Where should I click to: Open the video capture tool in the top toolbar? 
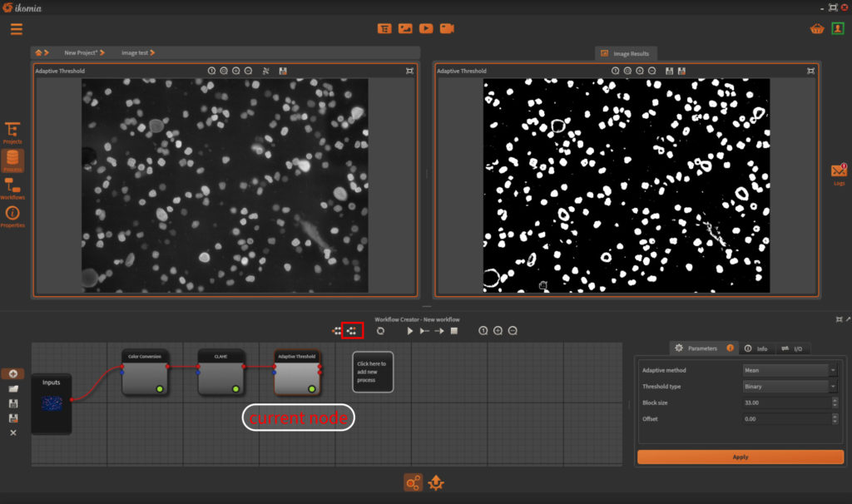pyautogui.click(x=448, y=27)
